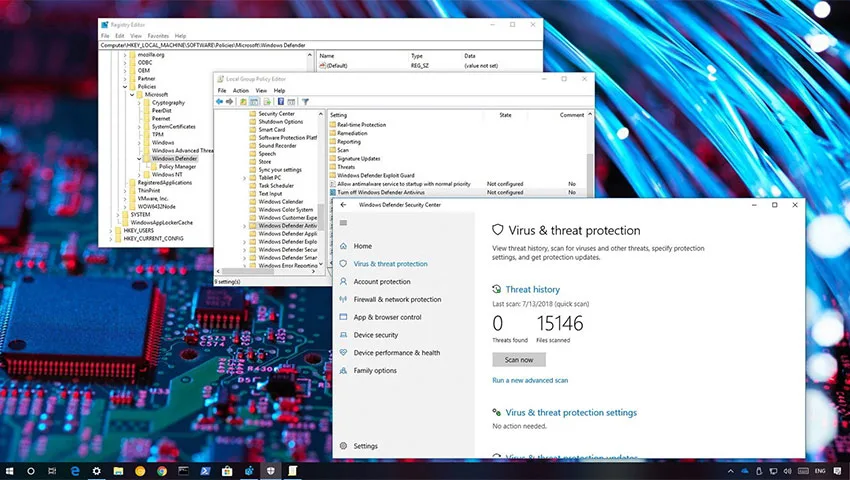Go to Account protection page
850x480 pixels.
pos(382,281)
